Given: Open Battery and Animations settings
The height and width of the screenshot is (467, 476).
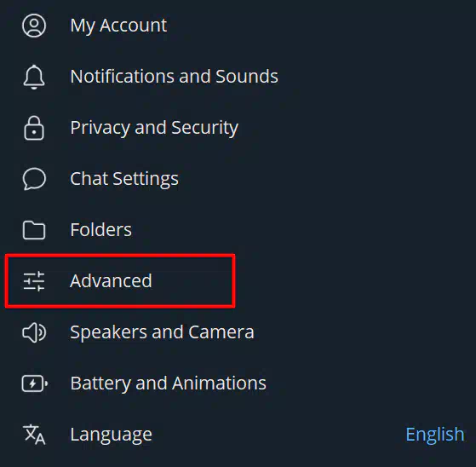Looking at the screenshot, I should tap(238, 383).
